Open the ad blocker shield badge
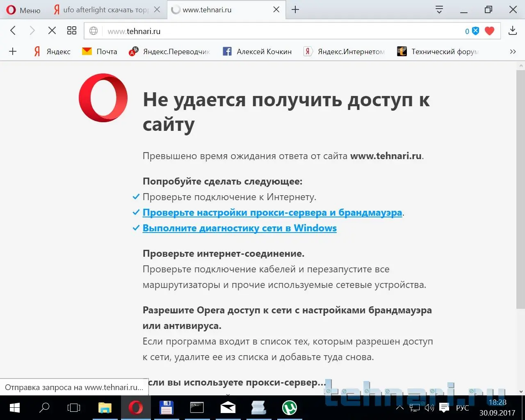The height and width of the screenshot is (420, 525). [472, 31]
